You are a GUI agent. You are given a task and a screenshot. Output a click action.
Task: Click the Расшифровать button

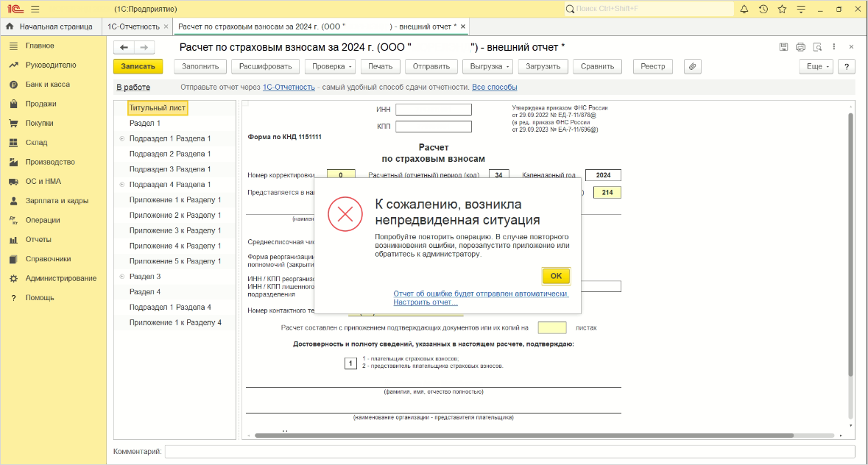click(x=265, y=66)
